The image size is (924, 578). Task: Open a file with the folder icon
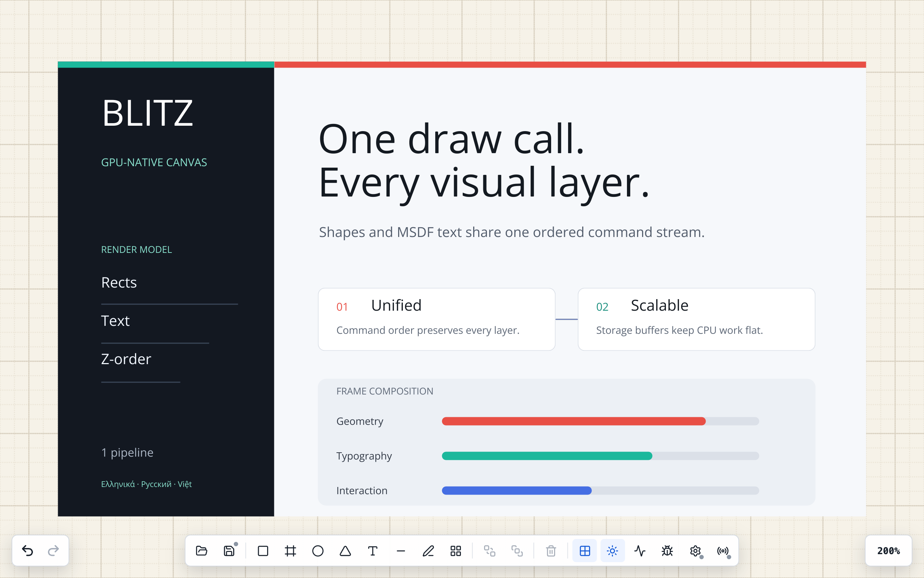coord(202,551)
